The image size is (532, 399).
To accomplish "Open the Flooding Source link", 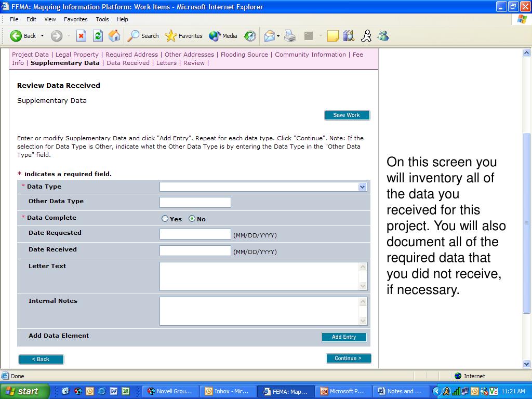I will (244, 55).
